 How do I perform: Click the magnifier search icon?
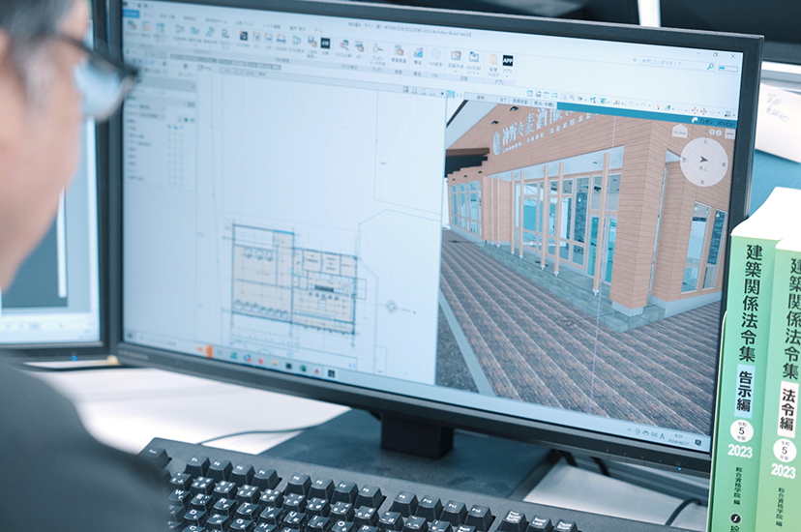click(x=710, y=67)
